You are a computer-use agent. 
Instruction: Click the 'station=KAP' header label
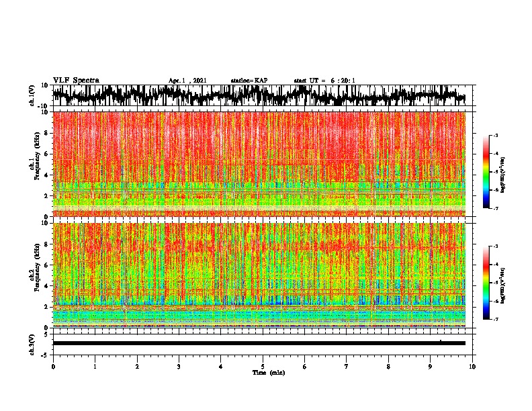coord(249,81)
